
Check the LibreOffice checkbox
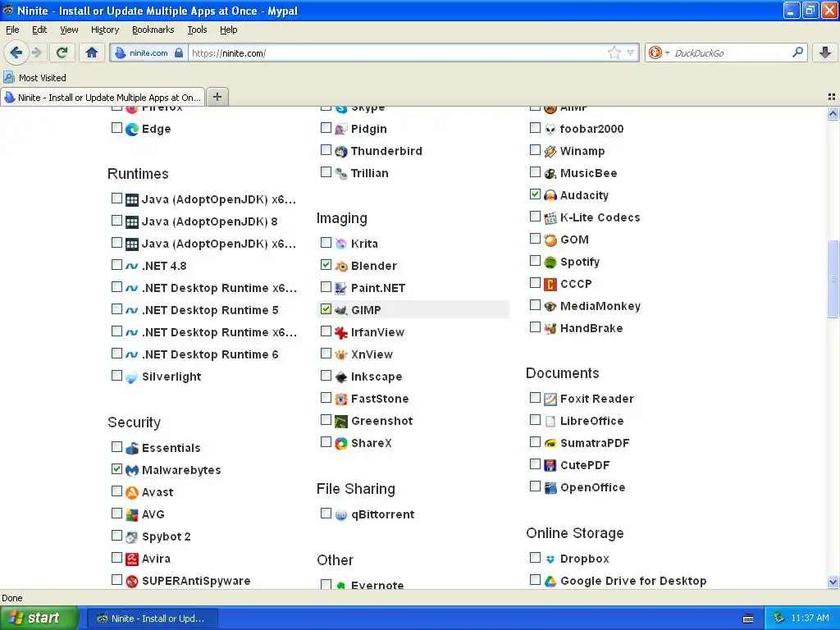535,419
